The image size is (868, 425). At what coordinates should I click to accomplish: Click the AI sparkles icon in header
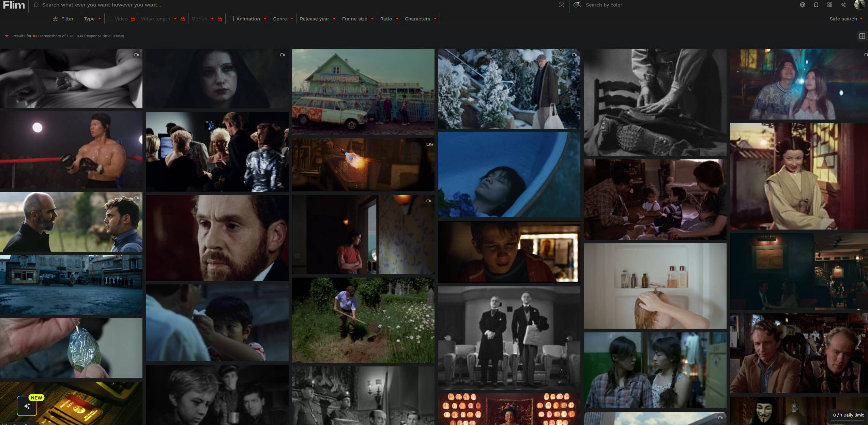coord(843,5)
